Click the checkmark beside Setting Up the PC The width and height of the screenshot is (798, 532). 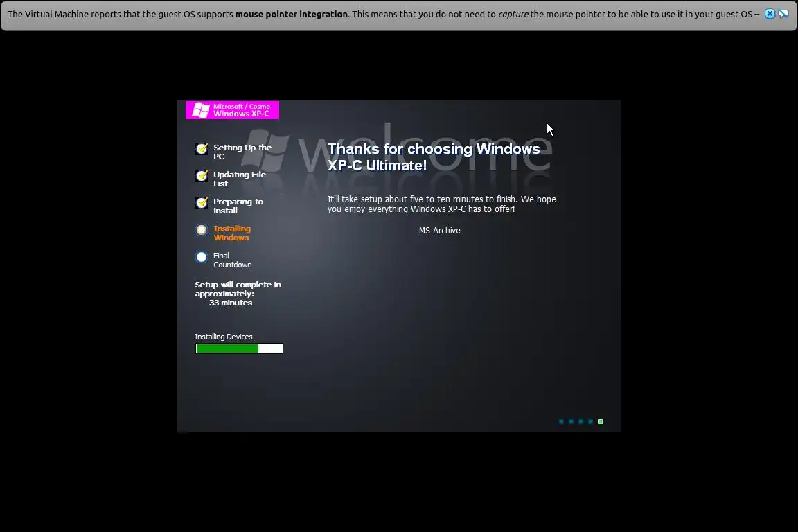202,149
